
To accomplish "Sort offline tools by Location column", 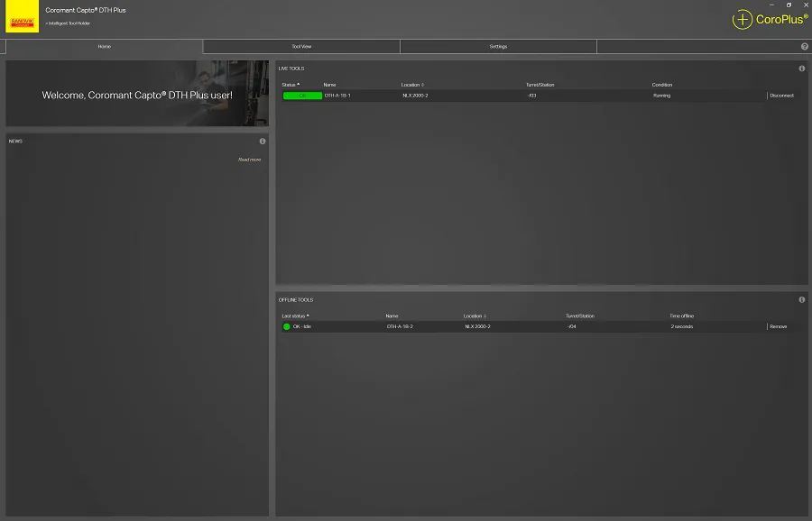I will 475,316.
